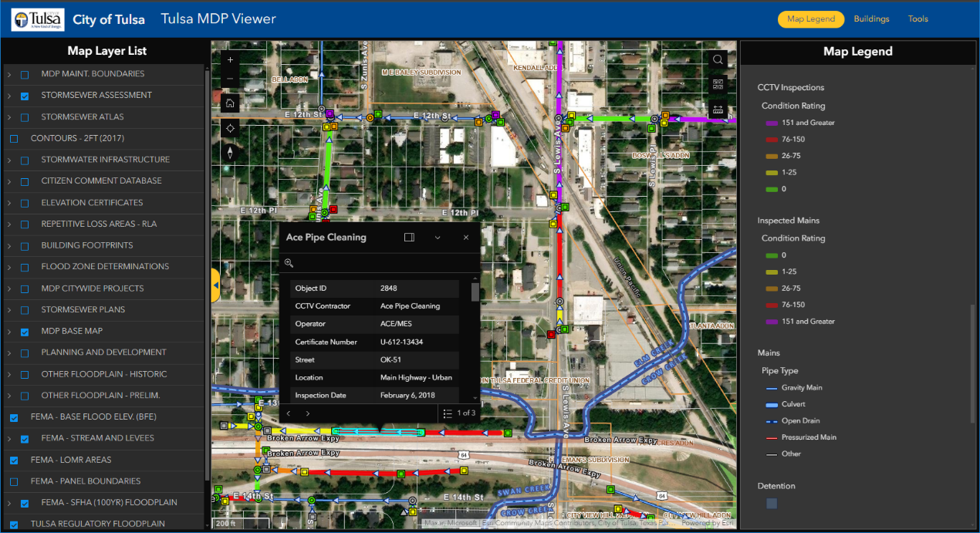Click the Detention blue color swatch in the legend
Image resolution: width=980 pixels, height=533 pixels.
(x=771, y=503)
